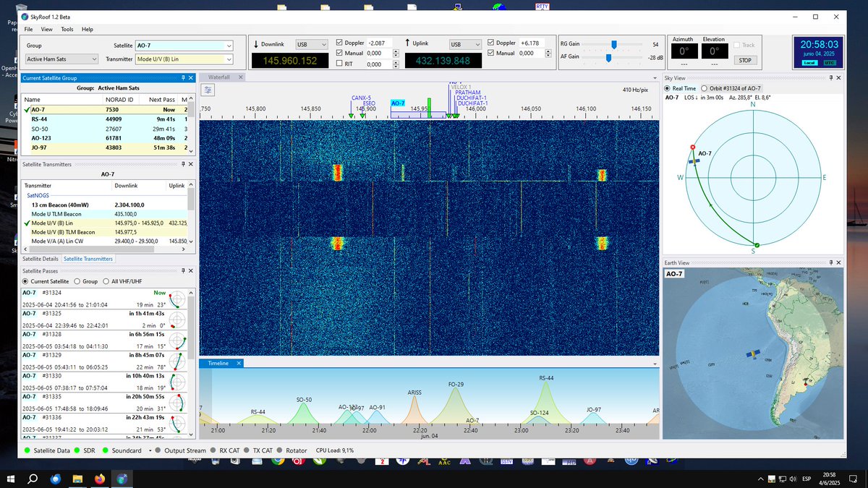
Task: Click the Rotator gray status indicator
Action: point(280,450)
